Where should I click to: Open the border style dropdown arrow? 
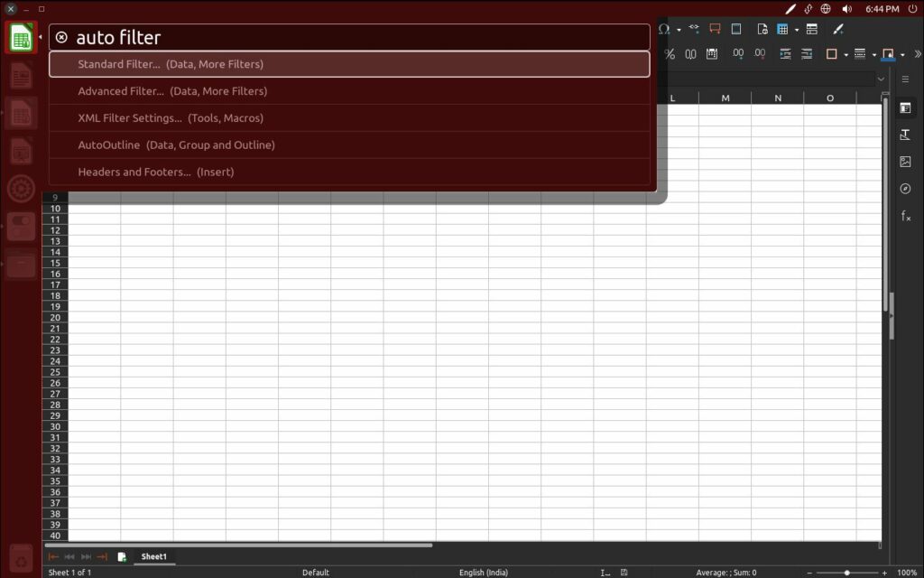coord(874,55)
